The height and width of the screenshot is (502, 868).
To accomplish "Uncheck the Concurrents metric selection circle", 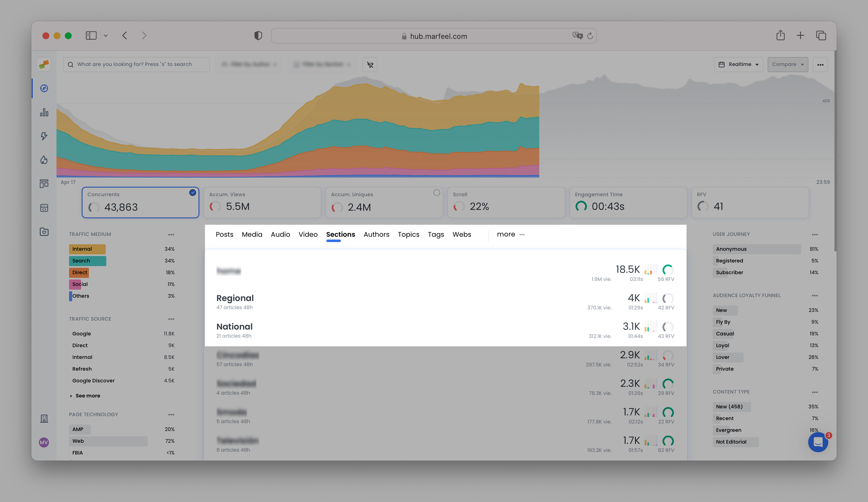I will tap(193, 193).
